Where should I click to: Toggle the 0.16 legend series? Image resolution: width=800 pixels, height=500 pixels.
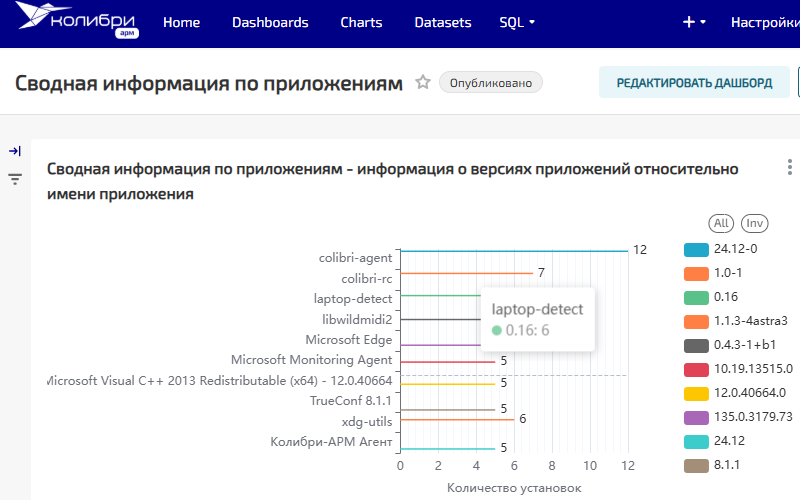(711, 297)
